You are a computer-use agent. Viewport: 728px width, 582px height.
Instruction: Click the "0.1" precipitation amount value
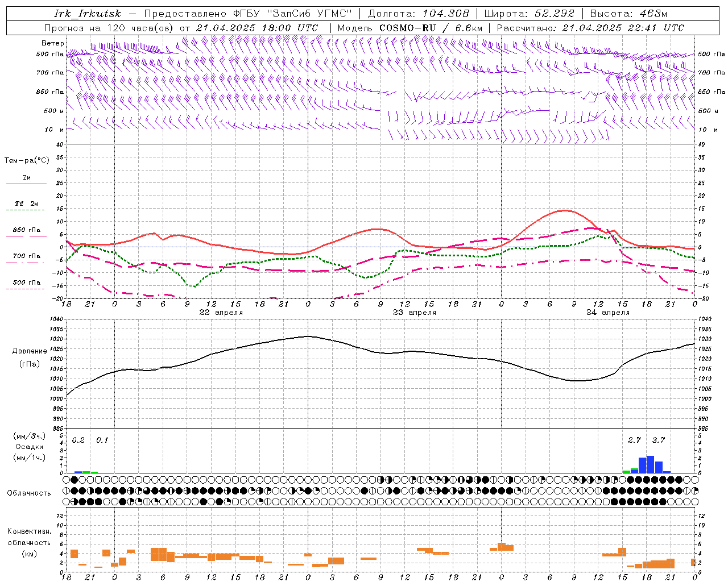pyautogui.click(x=102, y=440)
